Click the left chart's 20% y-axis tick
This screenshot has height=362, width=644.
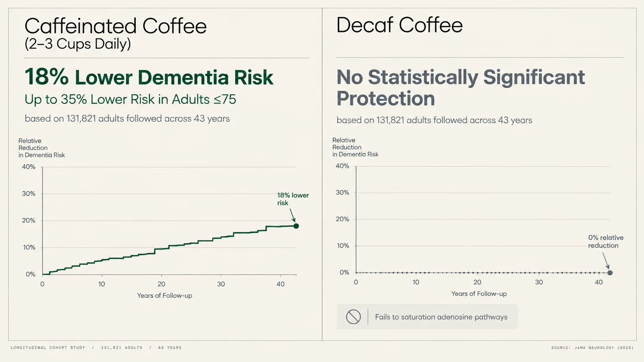click(29, 220)
